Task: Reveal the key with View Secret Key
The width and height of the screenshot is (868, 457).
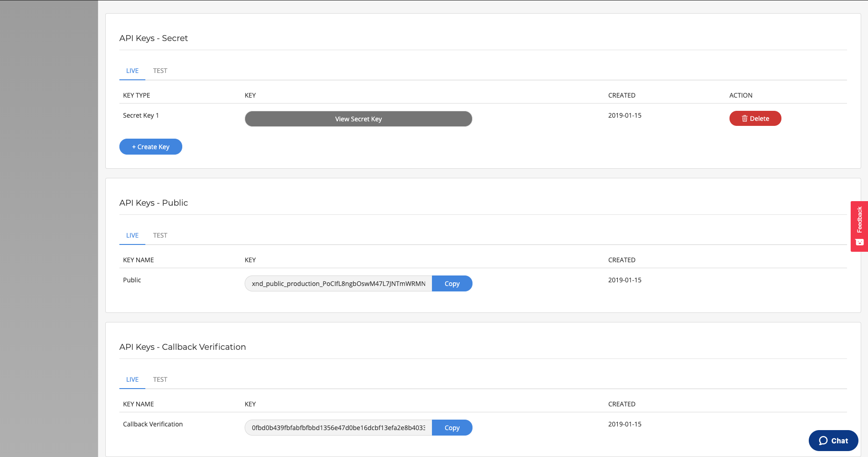Action: (358, 119)
